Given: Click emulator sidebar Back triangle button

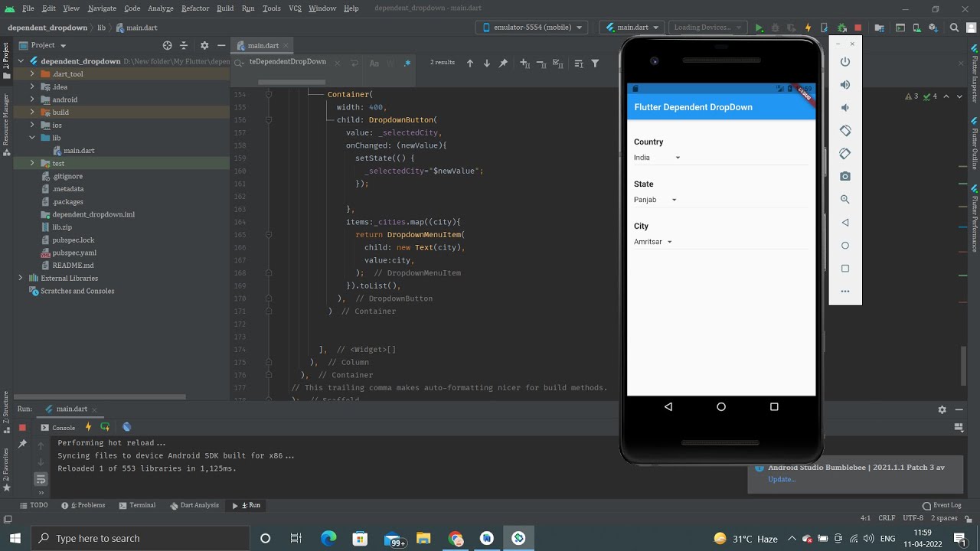Looking at the screenshot, I should tap(845, 222).
